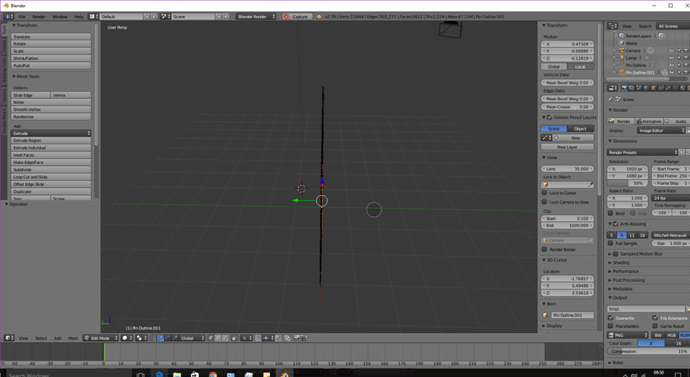This screenshot has height=377, width=690.
Task: Open the File menu
Action: click(22, 16)
